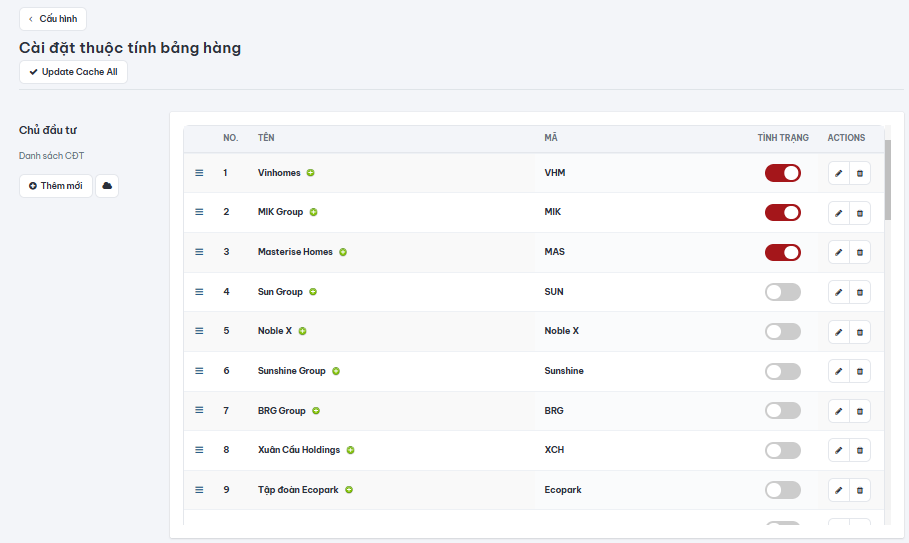The width and height of the screenshot is (909, 543).
Task: Turn on Xuân Cầu Holdings status switch
Action: (x=783, y=450)
